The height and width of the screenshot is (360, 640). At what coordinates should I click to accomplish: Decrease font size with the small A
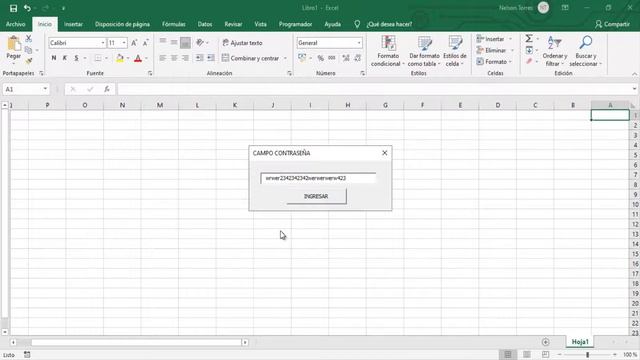[x=145, y=43]
